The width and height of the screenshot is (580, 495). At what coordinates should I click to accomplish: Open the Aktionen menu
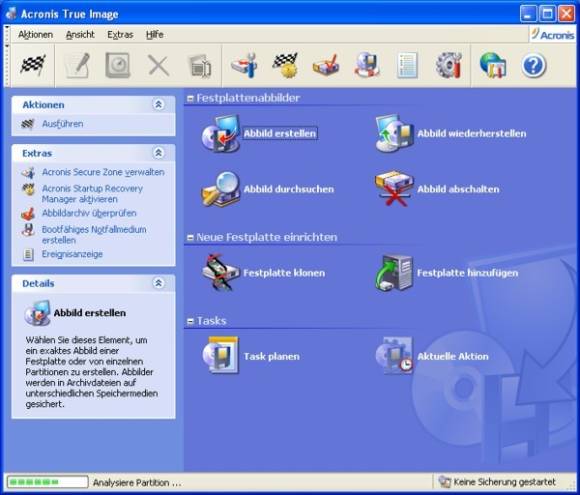(x=36, y=35)
